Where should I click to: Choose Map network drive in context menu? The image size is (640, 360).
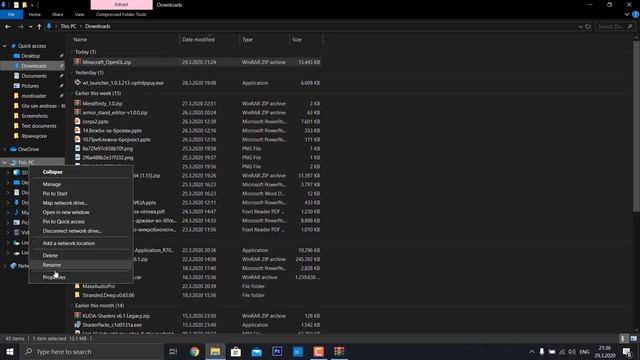point(81,203)
